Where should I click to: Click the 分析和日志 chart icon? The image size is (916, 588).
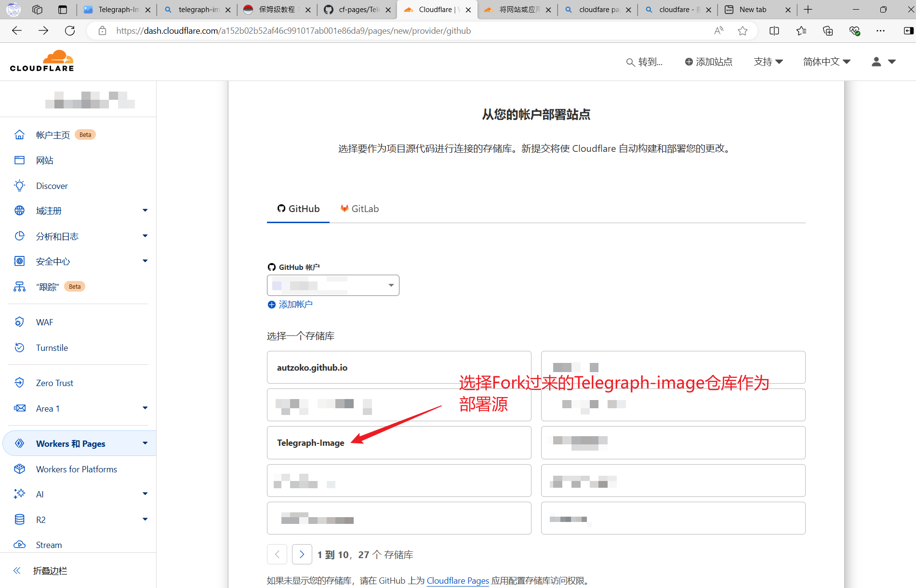(x=19, y=236)
